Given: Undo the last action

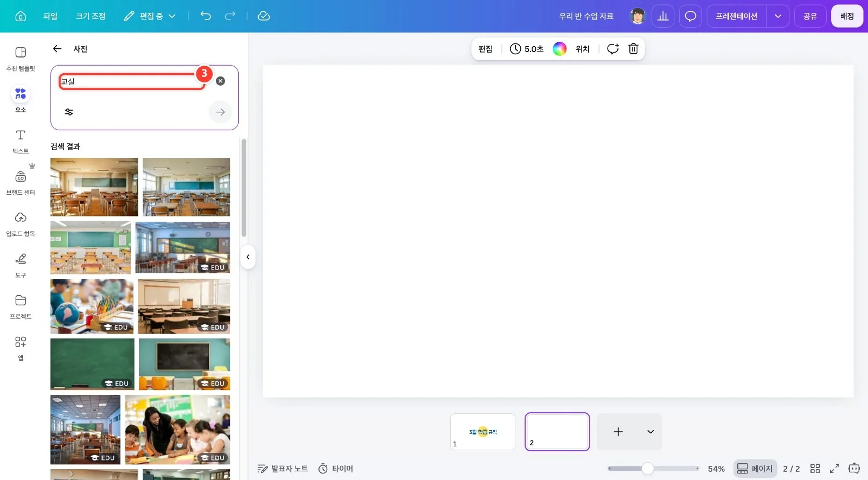Looking at the screenshot, I should tap(206, 16).
